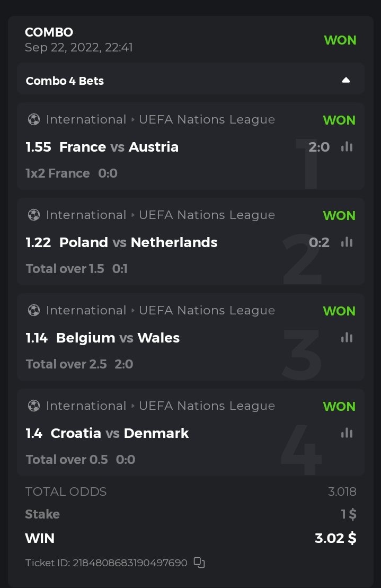This screenshot has height=588, width=381.
Task: Click the Combo 4 Bets header
Action: tap(65, 81)
